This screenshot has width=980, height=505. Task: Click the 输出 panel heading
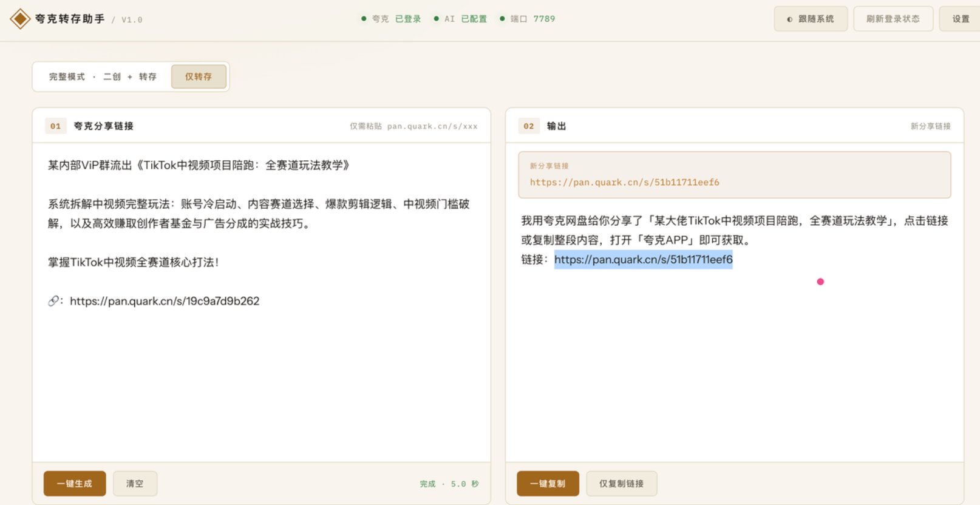[557, 126]
